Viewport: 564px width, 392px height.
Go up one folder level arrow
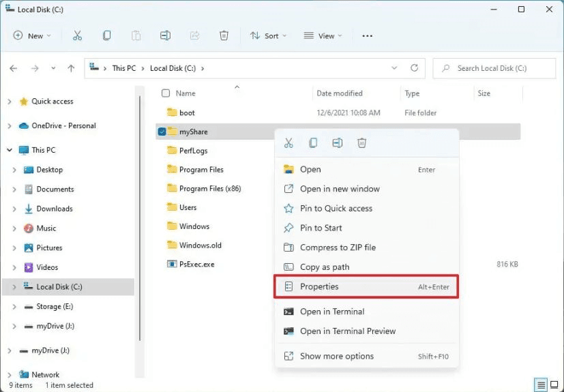pyautogui.click(x=71, y=68)
